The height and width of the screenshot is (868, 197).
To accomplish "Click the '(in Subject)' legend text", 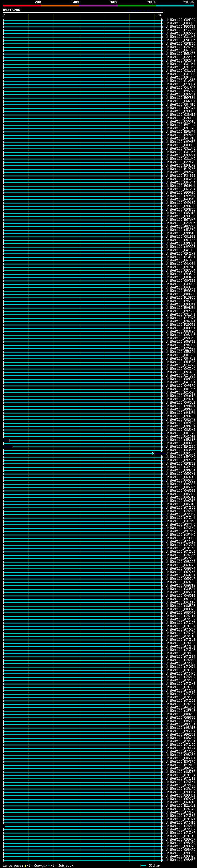I will tap(62, 865).
